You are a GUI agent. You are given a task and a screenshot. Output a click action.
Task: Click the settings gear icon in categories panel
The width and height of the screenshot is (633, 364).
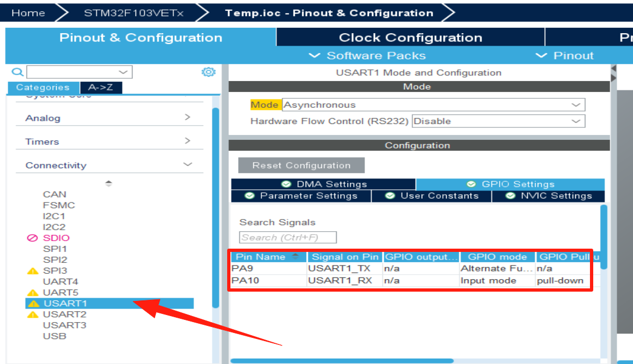pyautogui.click(x=208, y=72)
